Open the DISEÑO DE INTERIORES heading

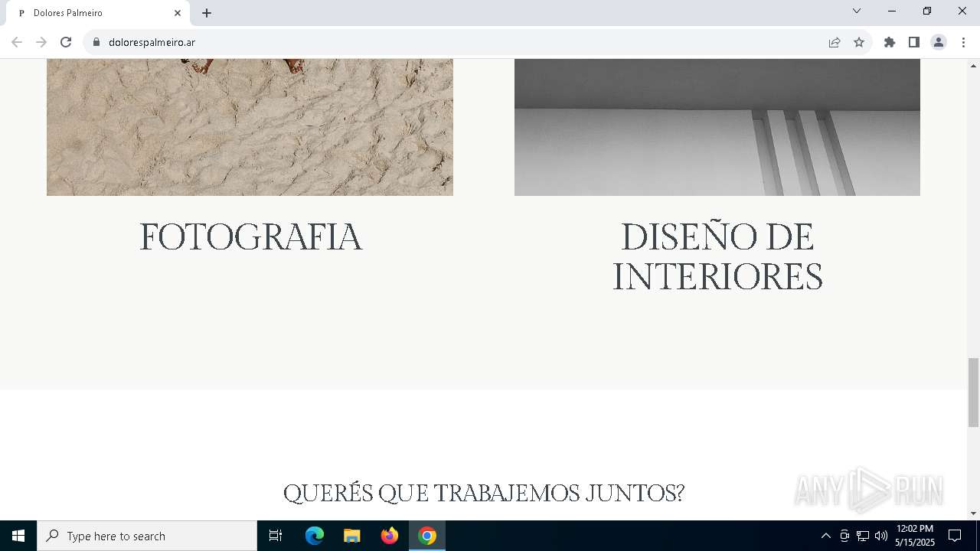(717, 256)
